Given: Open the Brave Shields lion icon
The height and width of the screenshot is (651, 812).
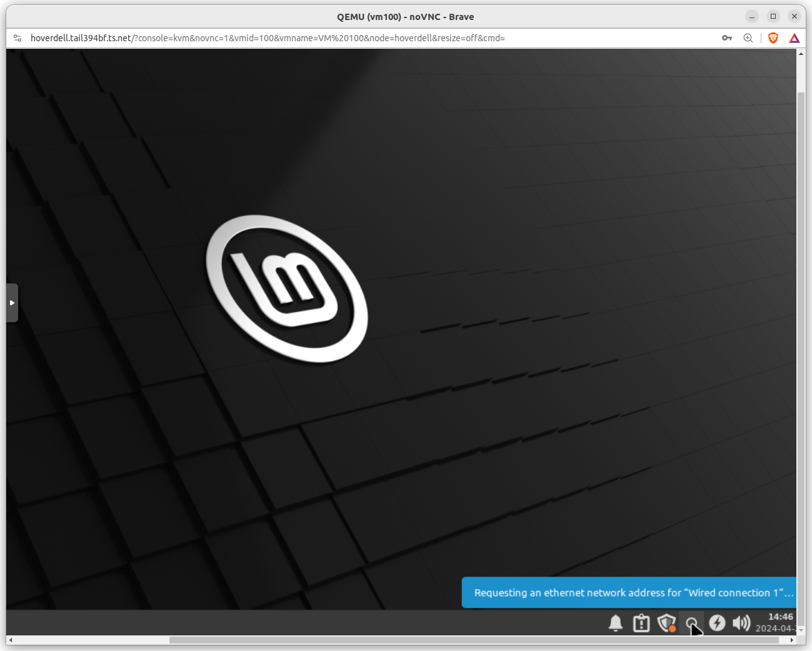Looking at the screenshot, I should point(773,38).
